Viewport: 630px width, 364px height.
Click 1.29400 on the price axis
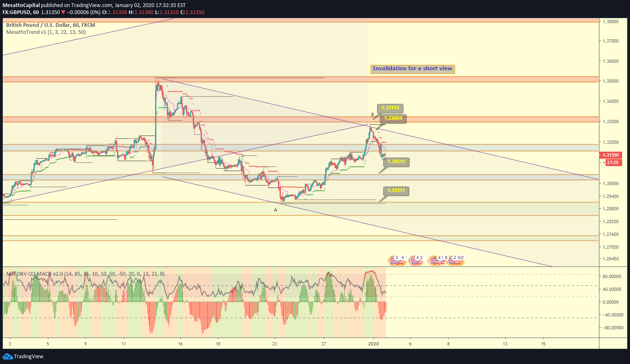pos(611,196)
